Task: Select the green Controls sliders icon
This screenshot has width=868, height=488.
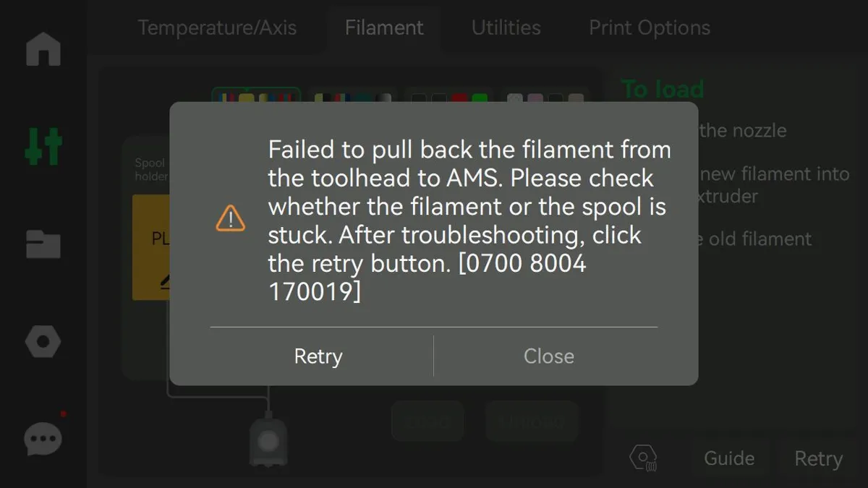Action: coord(43,146)
